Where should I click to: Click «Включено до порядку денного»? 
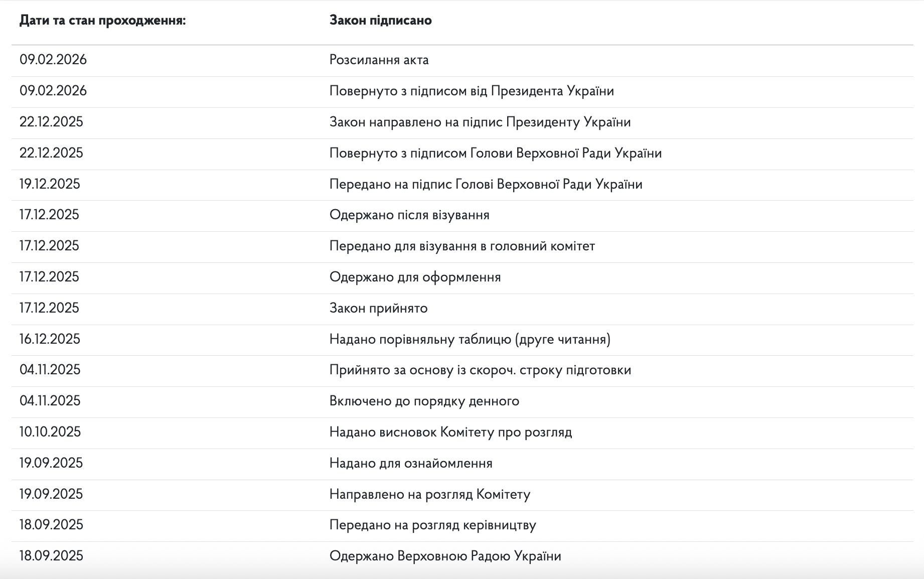425,401
